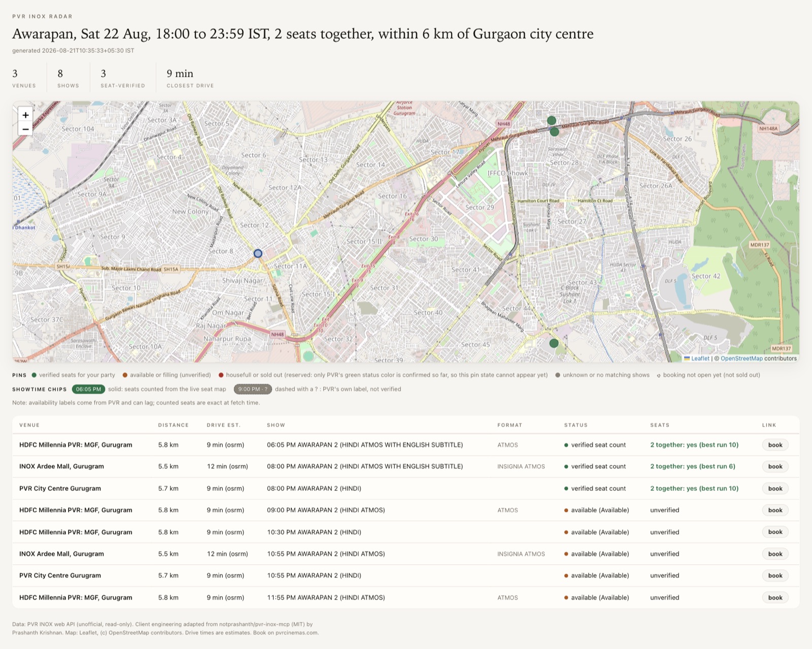Click the dashed 9:00 PM ? chip
The height and width of the screenshot is (649, 812).
point(253,389)
